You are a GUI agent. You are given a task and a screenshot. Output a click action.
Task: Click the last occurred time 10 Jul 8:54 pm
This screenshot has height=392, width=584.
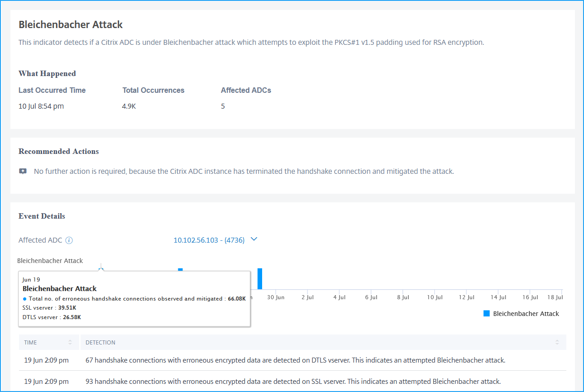click(41, 106)
